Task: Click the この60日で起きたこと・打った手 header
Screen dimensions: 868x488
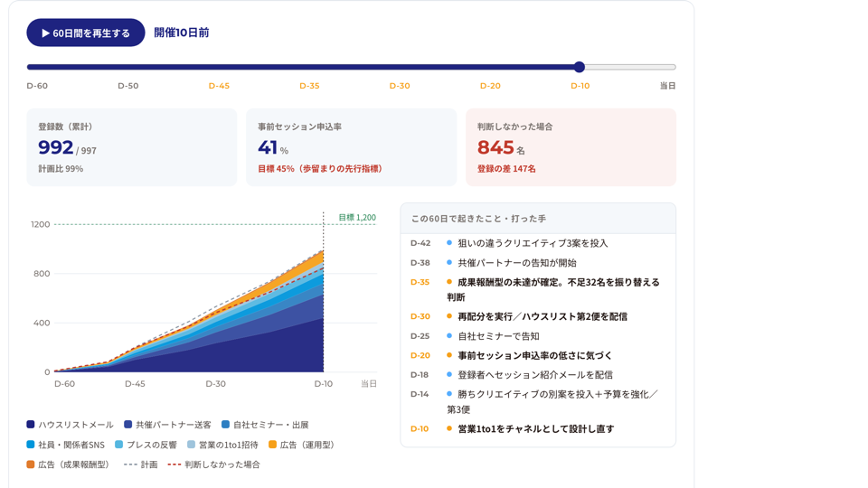Action: point(537,219)
